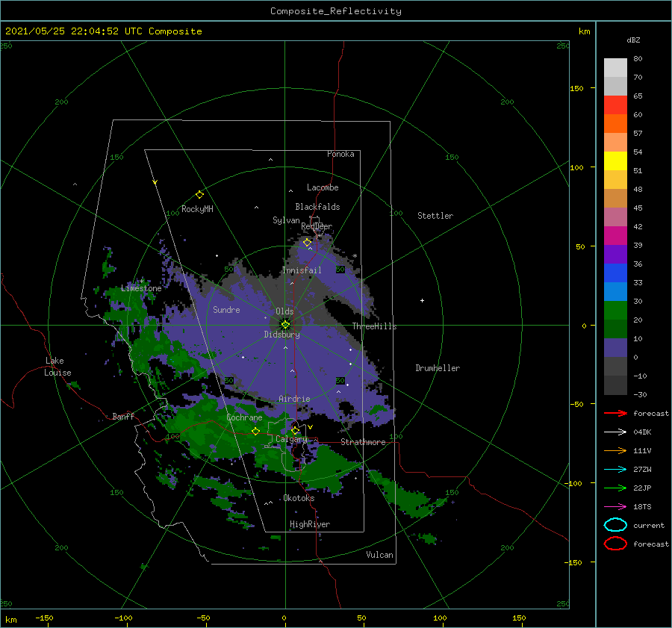Click the red forecast ellipse icon
The width and height of the screenshot is (672, 628).
tap(615, 544)
